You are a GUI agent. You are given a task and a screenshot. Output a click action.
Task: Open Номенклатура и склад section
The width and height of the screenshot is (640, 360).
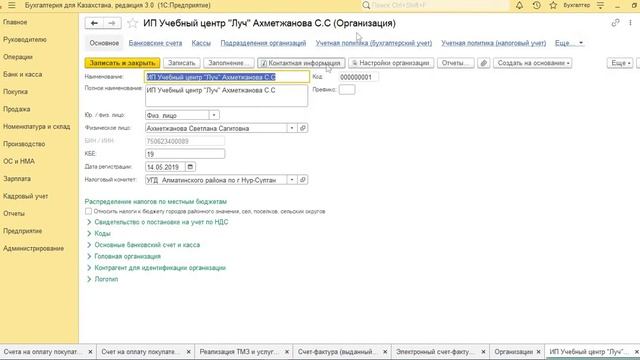pos(37,127)
